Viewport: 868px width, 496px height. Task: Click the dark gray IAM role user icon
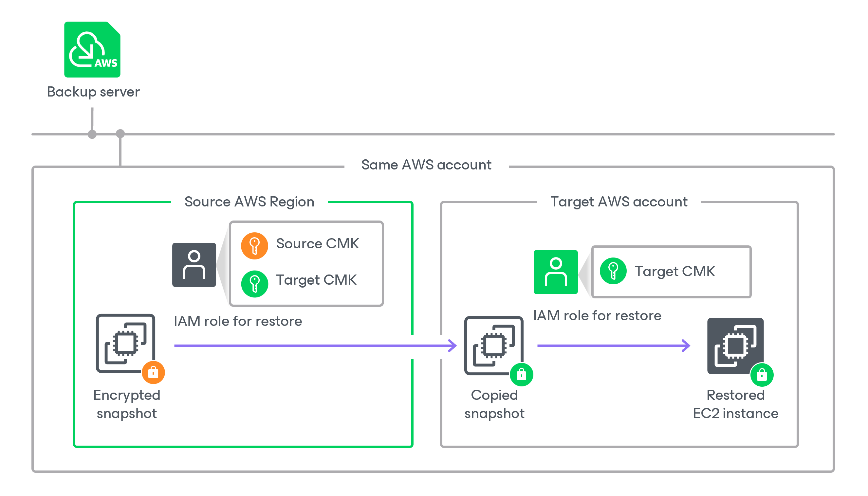coord(194,265)
